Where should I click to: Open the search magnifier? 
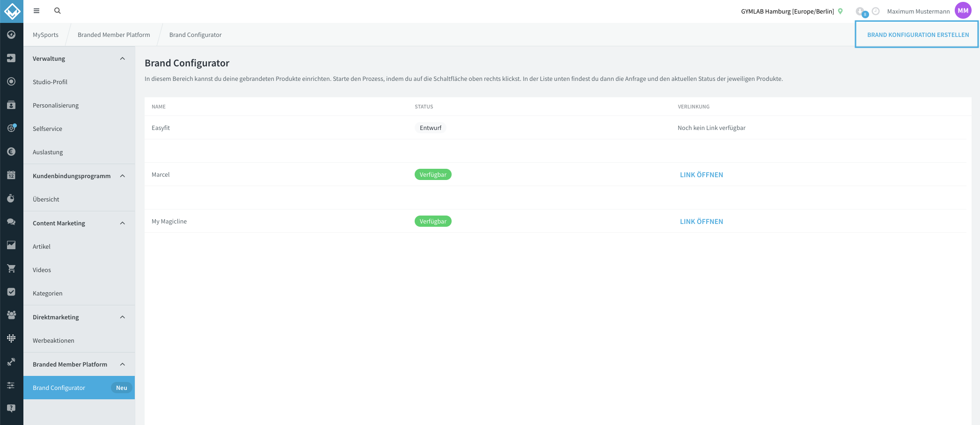(58, 11)
